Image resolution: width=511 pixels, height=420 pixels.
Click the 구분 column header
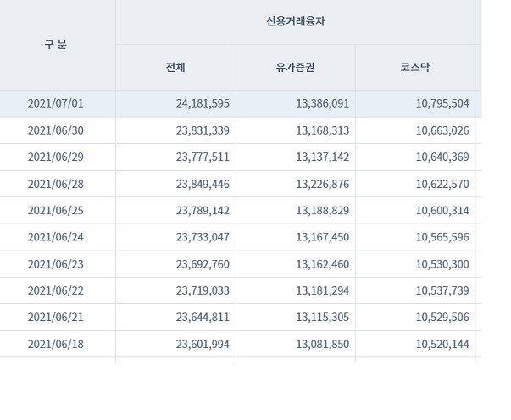[56, 44]
